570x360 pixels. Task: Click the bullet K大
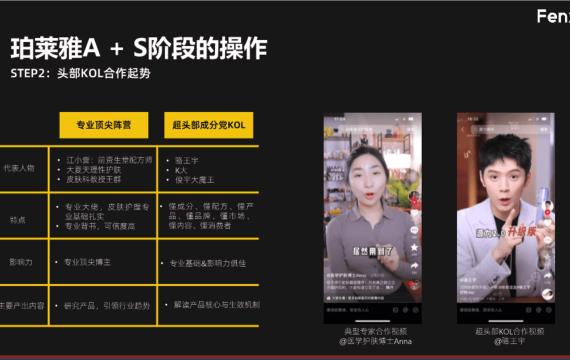coord(181,170)
